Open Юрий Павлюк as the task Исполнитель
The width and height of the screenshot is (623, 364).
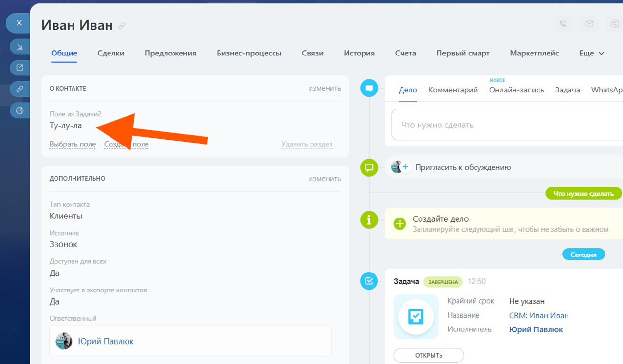pyautogui.click(x=536, y=329)
